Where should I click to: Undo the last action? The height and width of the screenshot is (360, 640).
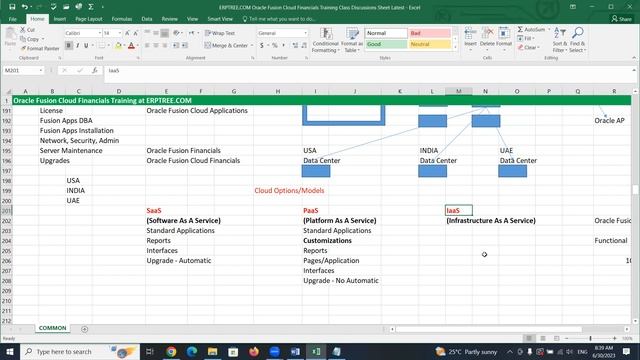pos(25,7)
